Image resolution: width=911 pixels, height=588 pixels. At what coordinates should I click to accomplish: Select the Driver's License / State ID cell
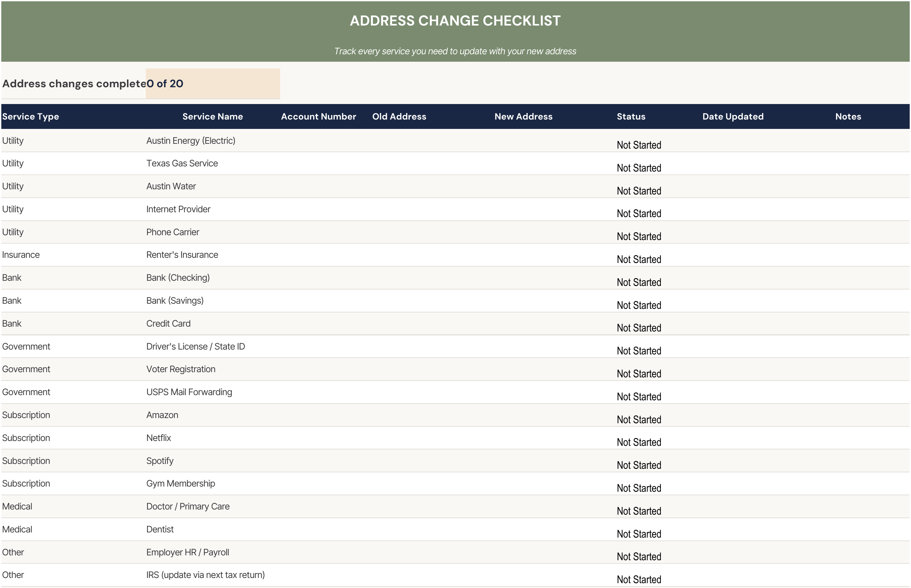tap(213, 346)
